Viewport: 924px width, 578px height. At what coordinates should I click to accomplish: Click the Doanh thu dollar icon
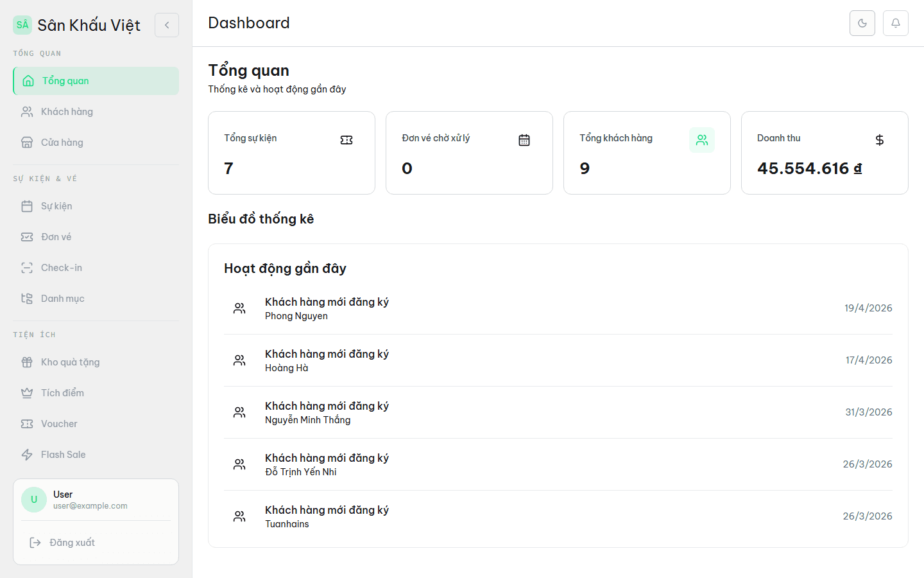(x=880, y=140)
